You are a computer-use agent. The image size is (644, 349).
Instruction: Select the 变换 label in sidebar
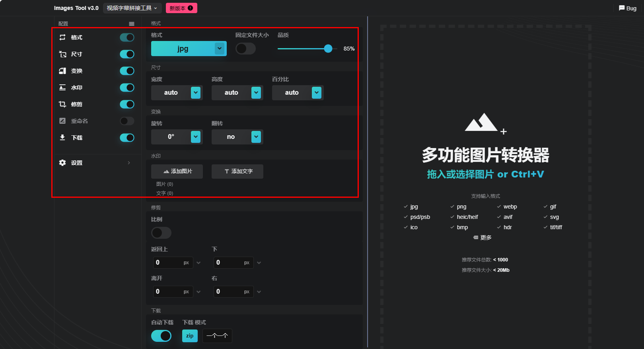click(77, 71)
